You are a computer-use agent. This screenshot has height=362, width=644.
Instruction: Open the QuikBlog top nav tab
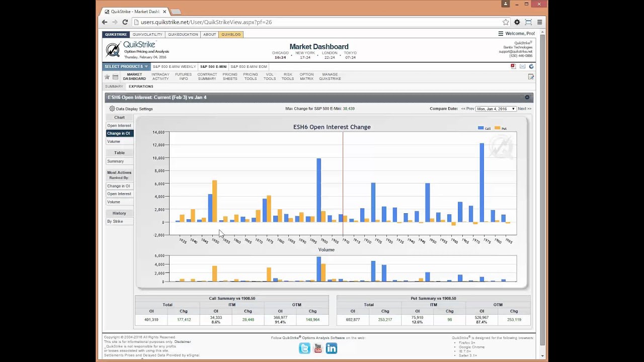[231, 34]
